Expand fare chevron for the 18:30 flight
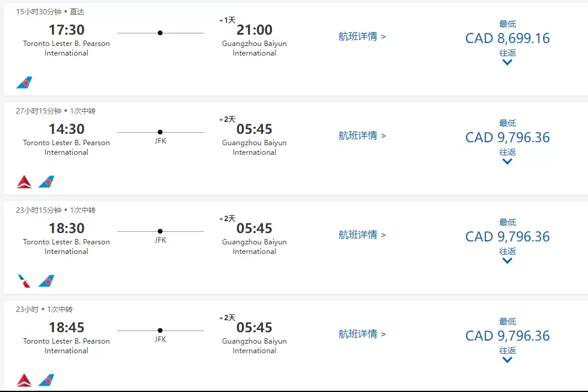This screenshot has height=392, width=588. [507, 261]
